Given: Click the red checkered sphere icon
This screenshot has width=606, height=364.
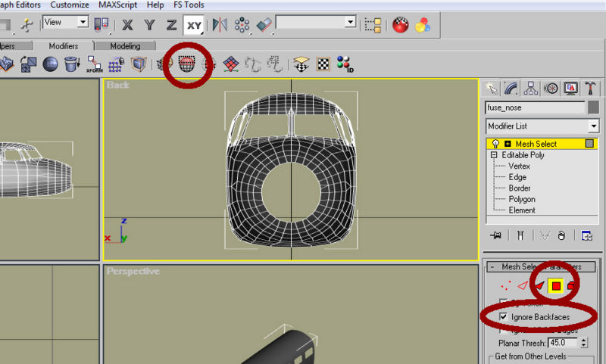Looking at the screenshot, I should click(401, 26).
